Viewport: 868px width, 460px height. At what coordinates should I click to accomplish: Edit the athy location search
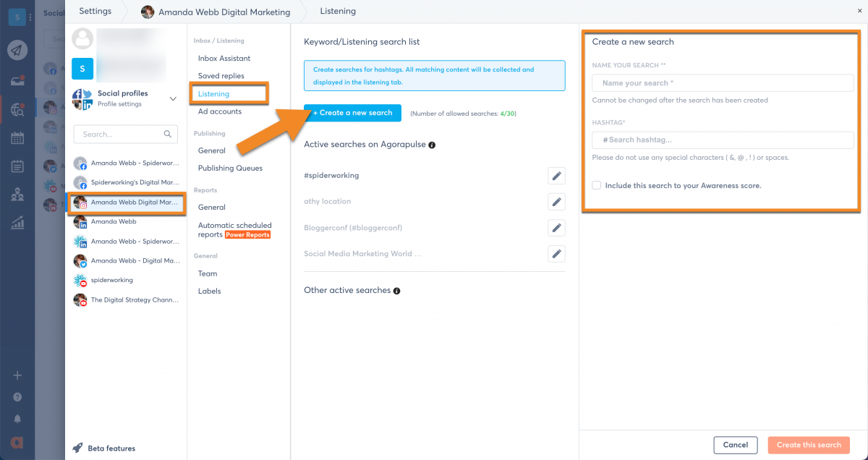(556, 201)
